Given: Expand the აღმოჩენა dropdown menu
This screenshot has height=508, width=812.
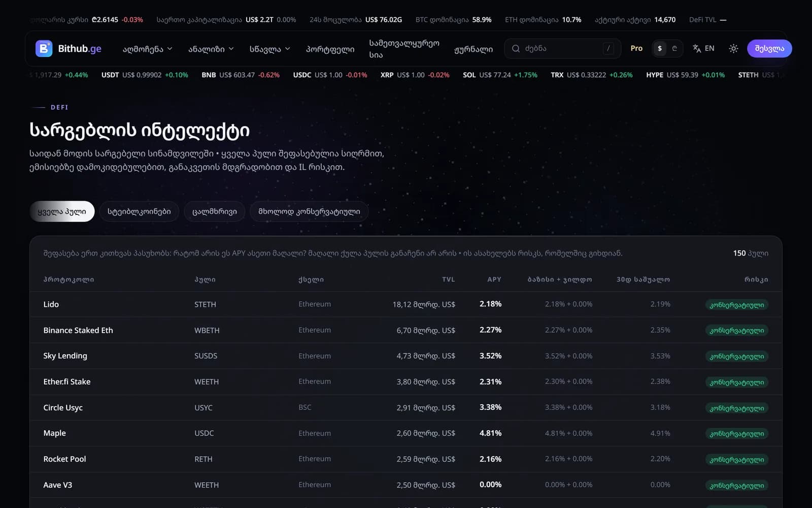Looking at the screenshot, I should [x=148, y=49].
